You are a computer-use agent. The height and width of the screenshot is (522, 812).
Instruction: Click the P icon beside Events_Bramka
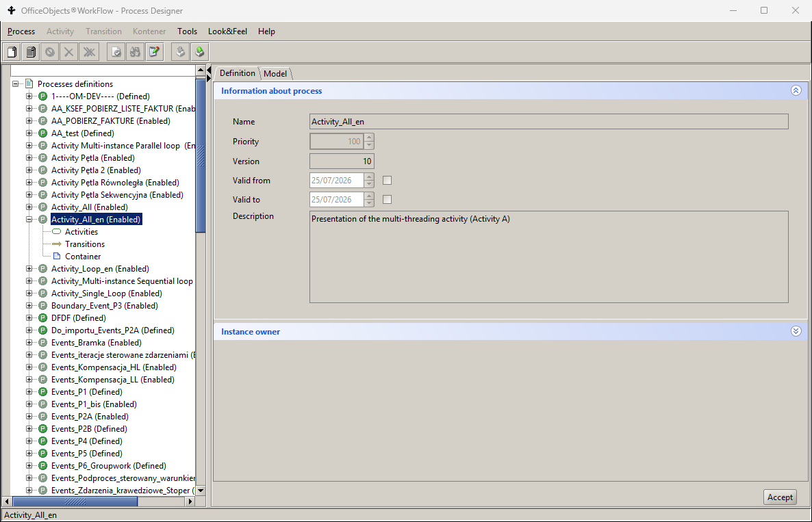pos(43,343)
